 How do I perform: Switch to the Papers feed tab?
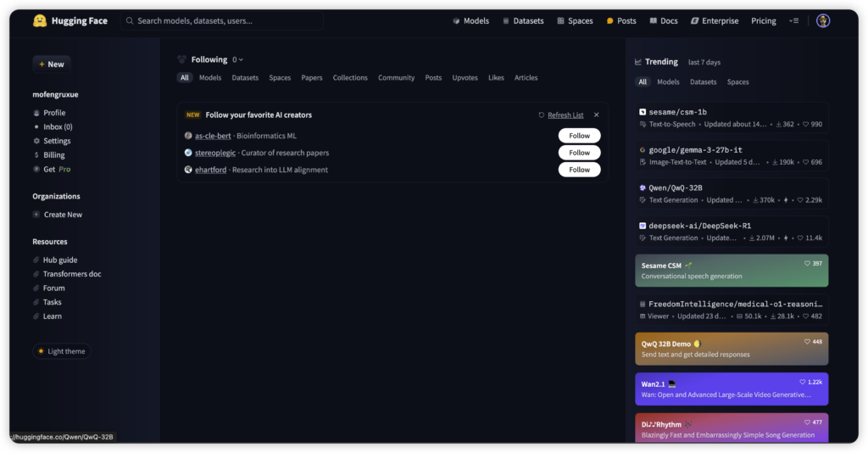pyautogui.click(x=312, y=78)
